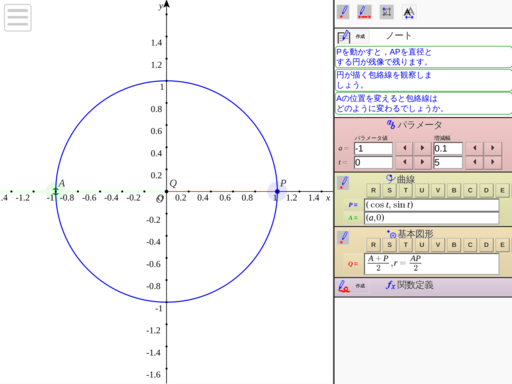This screenshot has height=384, width=512.
Task: Edit the Q circle formula field
Action: tap(431, 264)
